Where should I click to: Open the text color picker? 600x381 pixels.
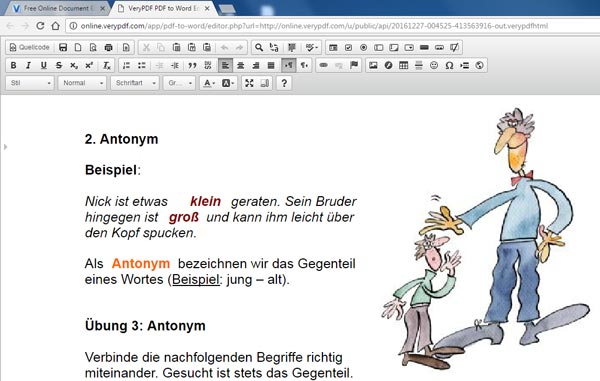coord(209,83)
